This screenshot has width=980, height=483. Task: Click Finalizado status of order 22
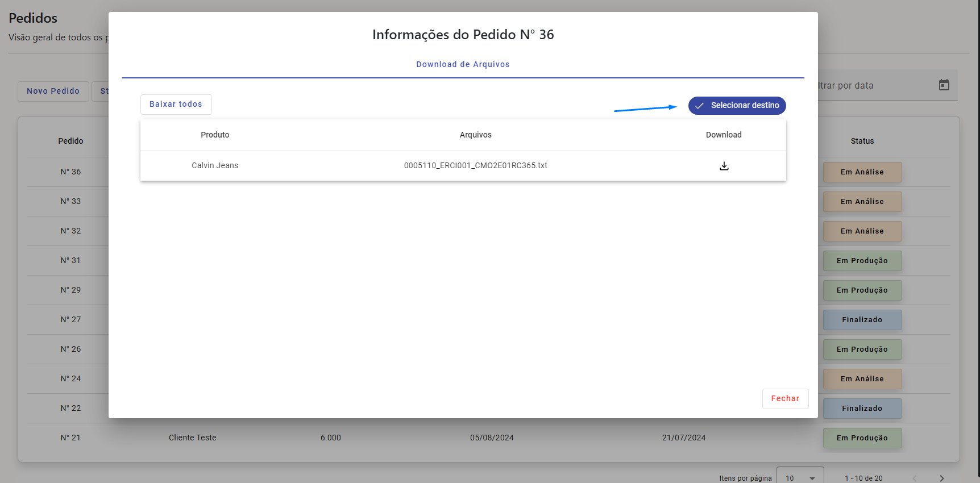point(862,409)
